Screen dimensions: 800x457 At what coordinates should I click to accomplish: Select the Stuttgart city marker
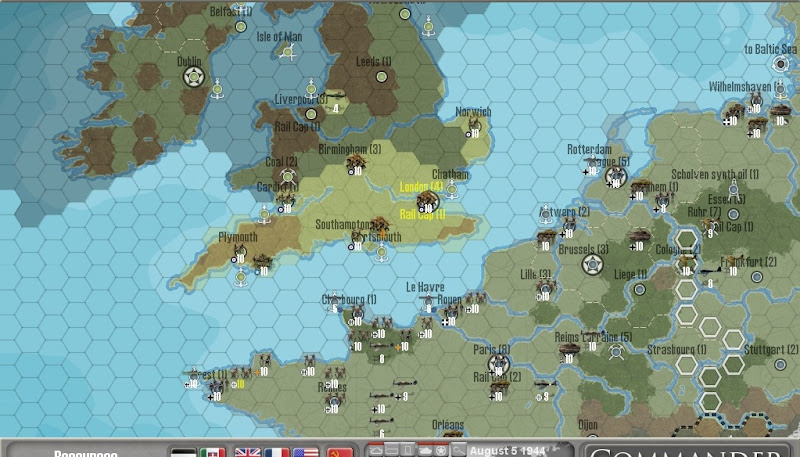(x=780, y=364)
